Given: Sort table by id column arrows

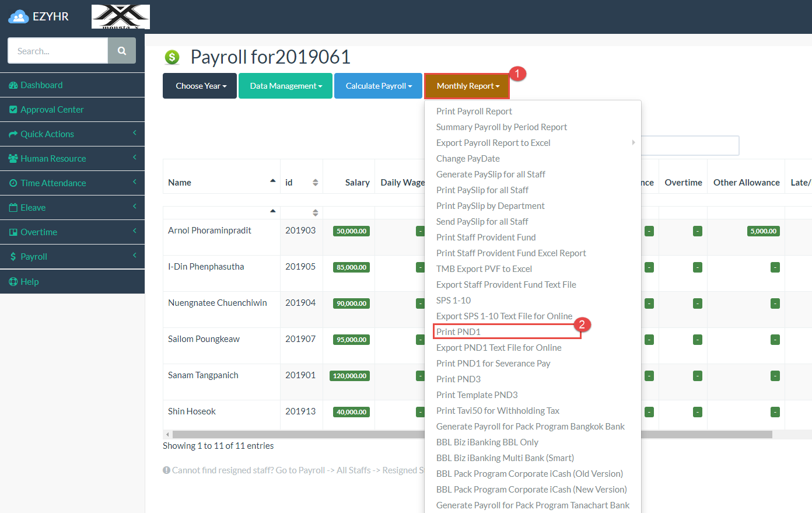Looking at the screenshot, I should pos(315,182).
